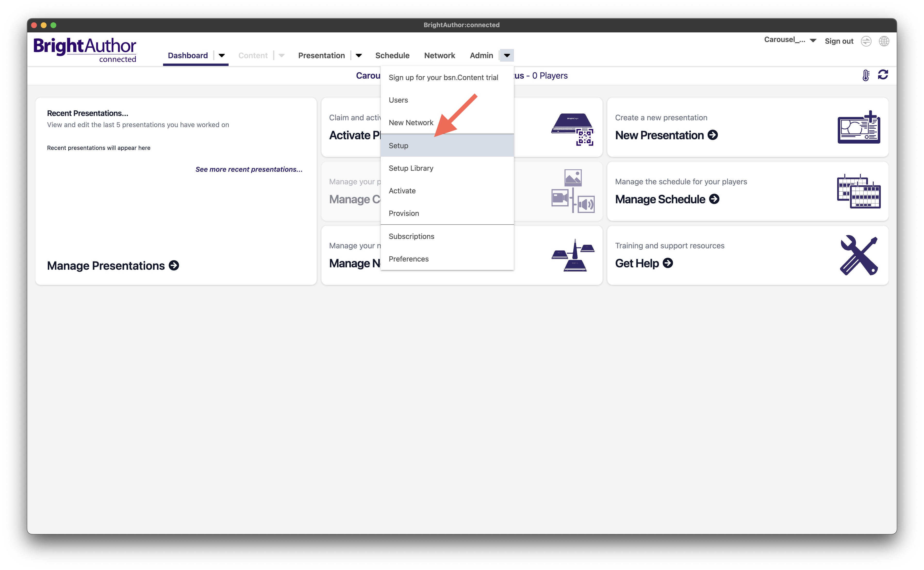Viewport: 924px width, 570px height.
Task: Click the connection status icon beside Sign out
Action: [x=866, y=41]
